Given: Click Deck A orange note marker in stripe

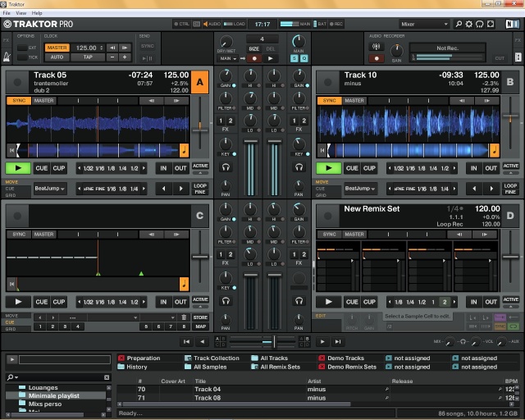Looking at the screenshot, I should point(184,150).
